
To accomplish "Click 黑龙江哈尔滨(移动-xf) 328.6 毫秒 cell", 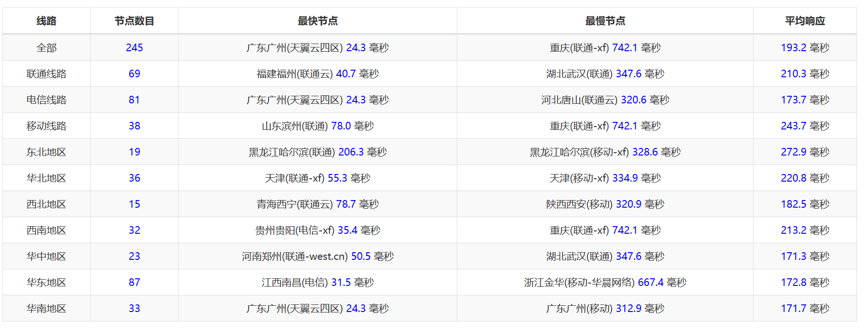I will point(605,152).
